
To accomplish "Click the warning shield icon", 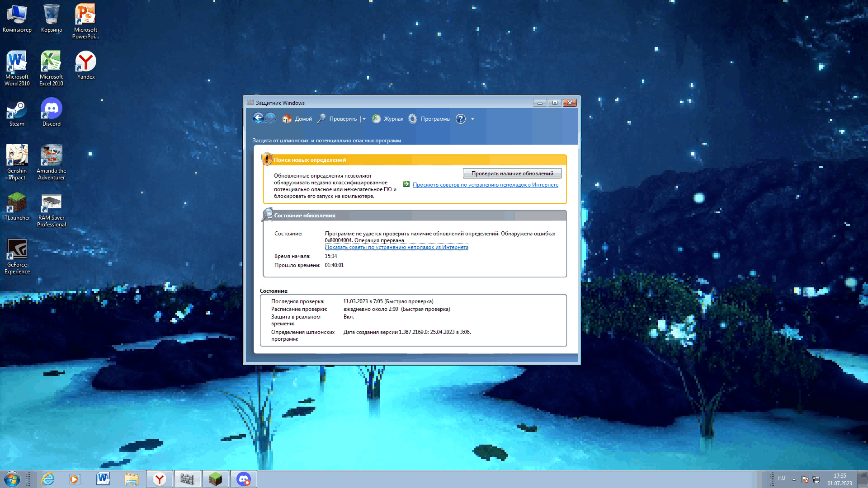I will (267, 159).
